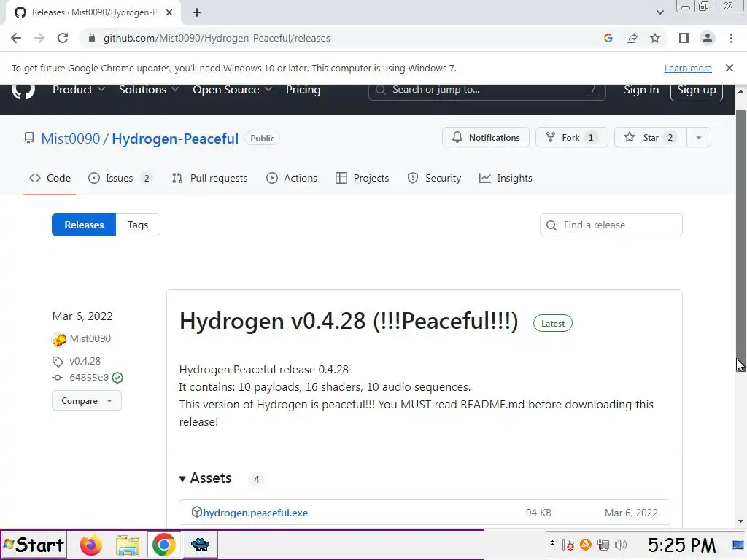Download hydrogen.peaceful.exe
The image size is (747, 560).
tap(255, 513)
